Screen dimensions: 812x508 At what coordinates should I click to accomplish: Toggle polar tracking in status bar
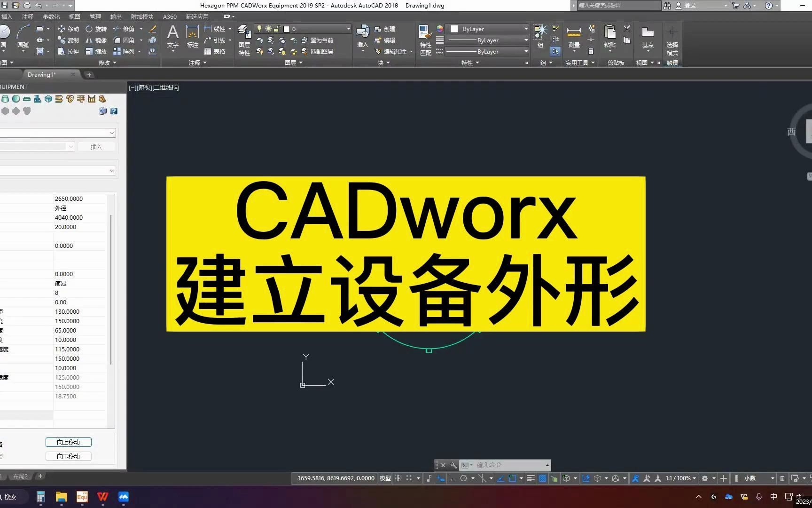tap(464, 478)
